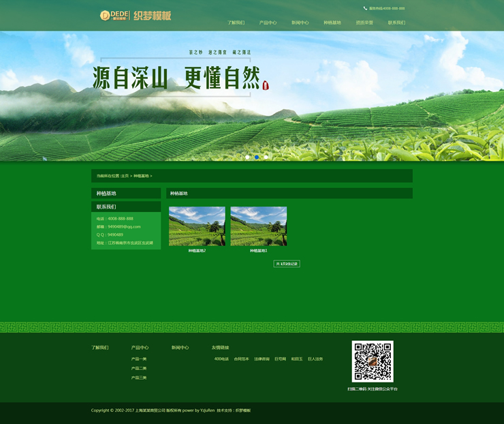Select the active blue carousel dot
Viewport: 504px width, 424px height.
tap(257, 157)
